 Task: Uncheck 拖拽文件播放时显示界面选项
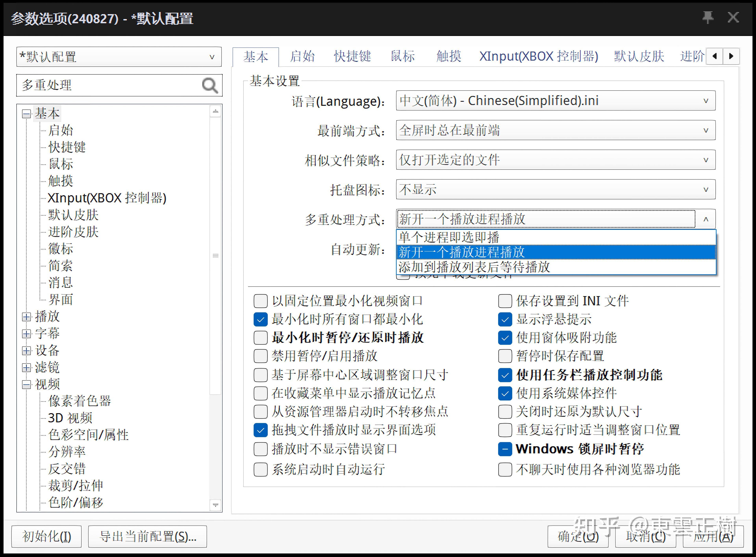tap(260, 430)
